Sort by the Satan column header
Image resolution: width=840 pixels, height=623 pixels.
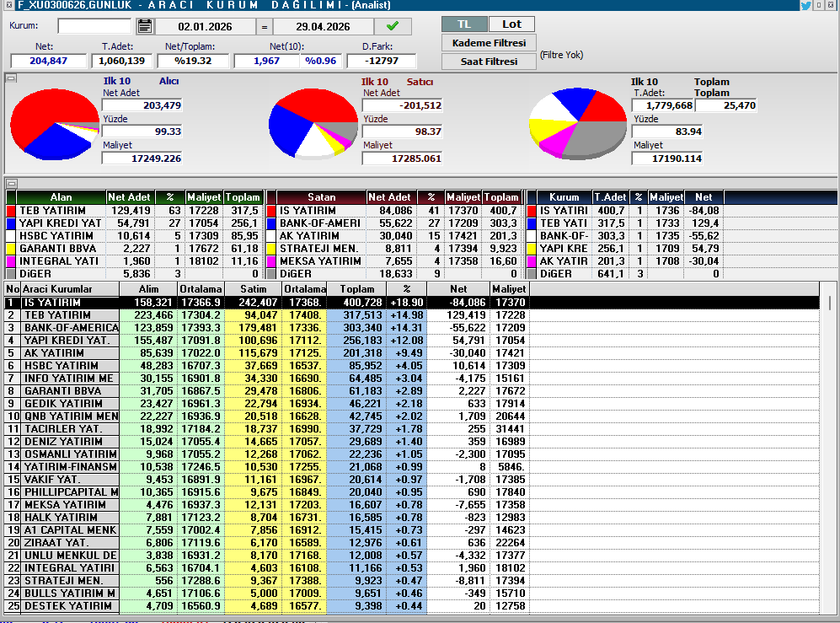point(322,197)
